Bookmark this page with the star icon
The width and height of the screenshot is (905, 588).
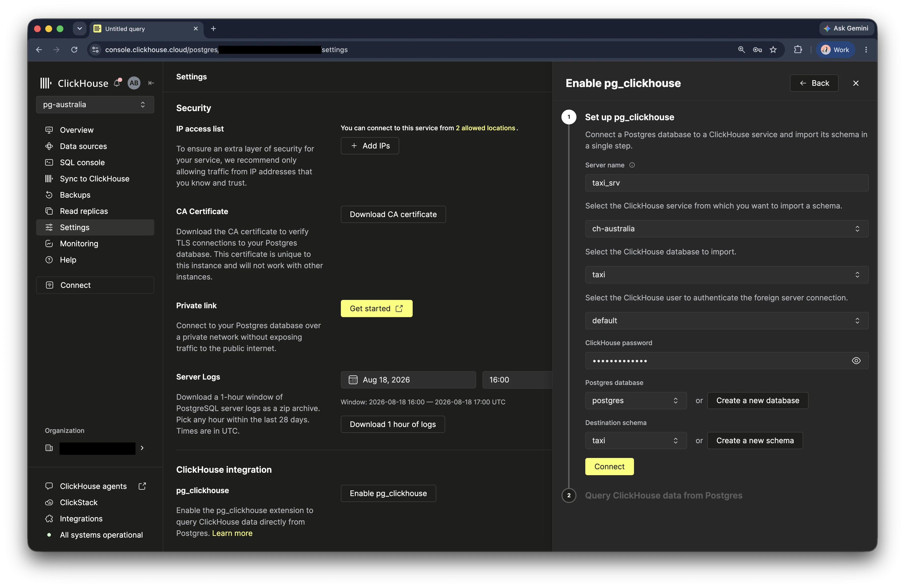click(x=773, y=50)
